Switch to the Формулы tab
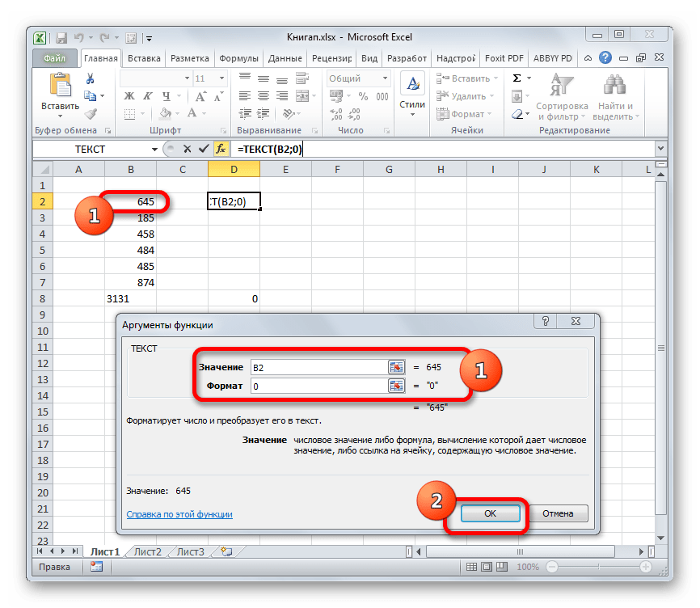 pos(238,58)
